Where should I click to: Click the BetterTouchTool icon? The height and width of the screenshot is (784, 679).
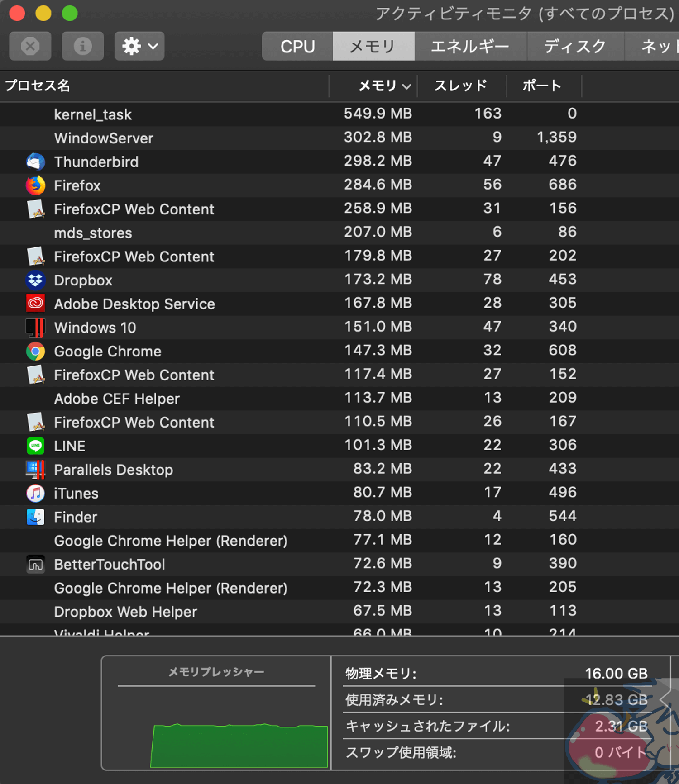tap(35, 564)
